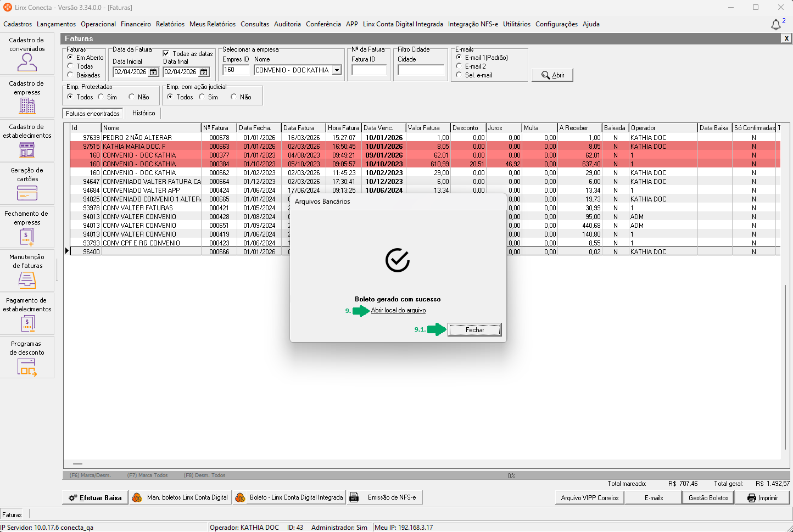Open Geração de cartões card icon
This screenshot has width=793, height=532.
(27, 193)
